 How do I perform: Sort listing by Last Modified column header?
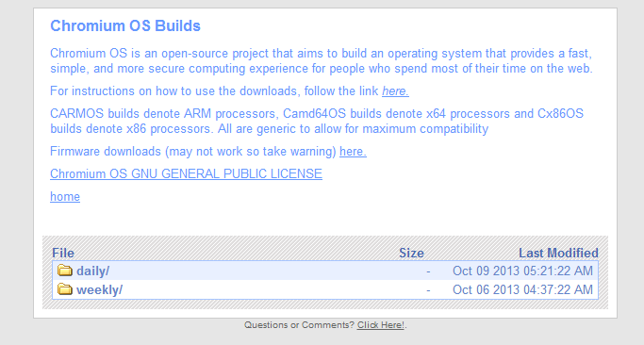point(558,253)
